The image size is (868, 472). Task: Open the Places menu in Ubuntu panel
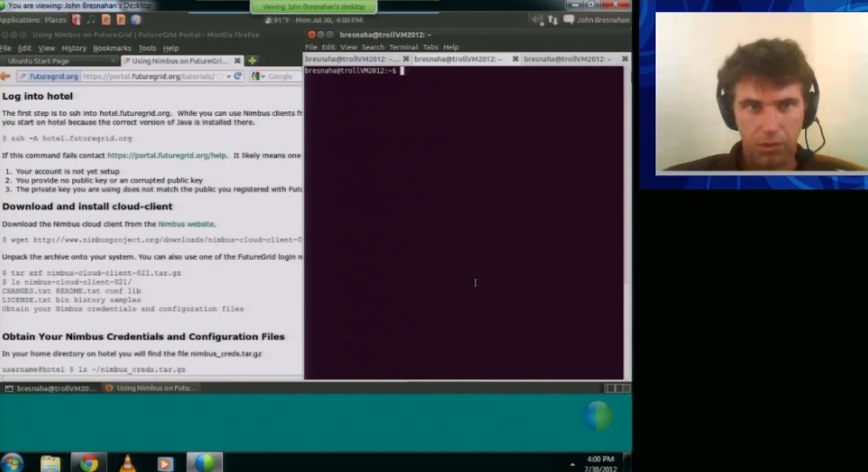point(56,20)
